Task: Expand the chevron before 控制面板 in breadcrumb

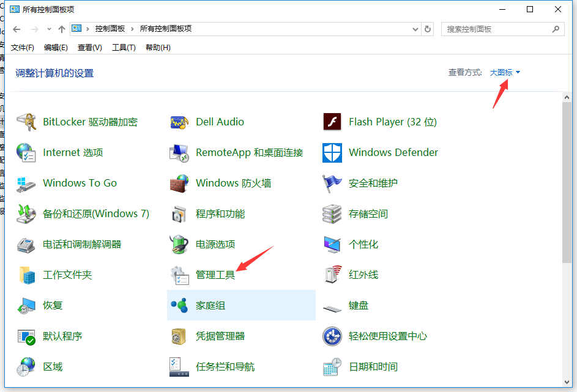Action: pyautogui.click(x=87, y=29)
